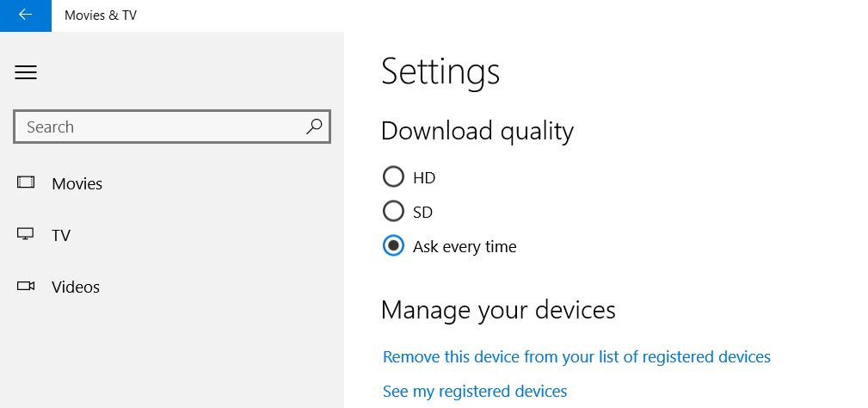This screenshot has width=868, height=408.
Task: Click the magnifier search icon
Action: pos(314,127)
